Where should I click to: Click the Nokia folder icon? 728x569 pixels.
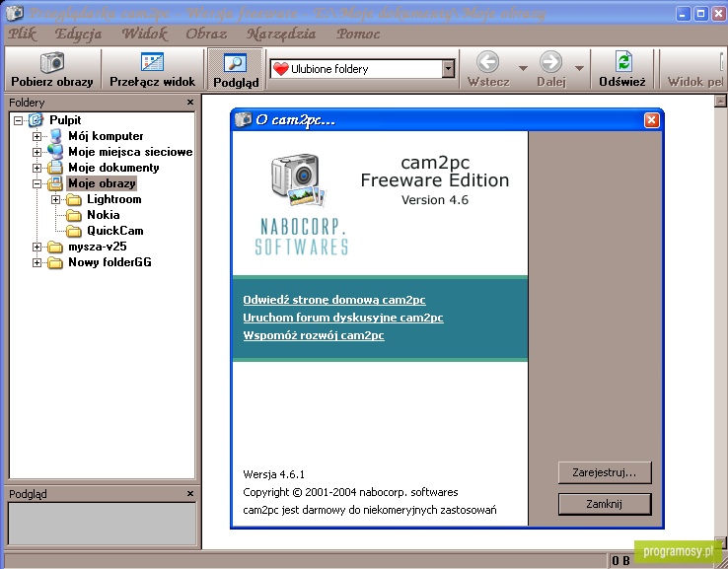[x=74, y=215]
